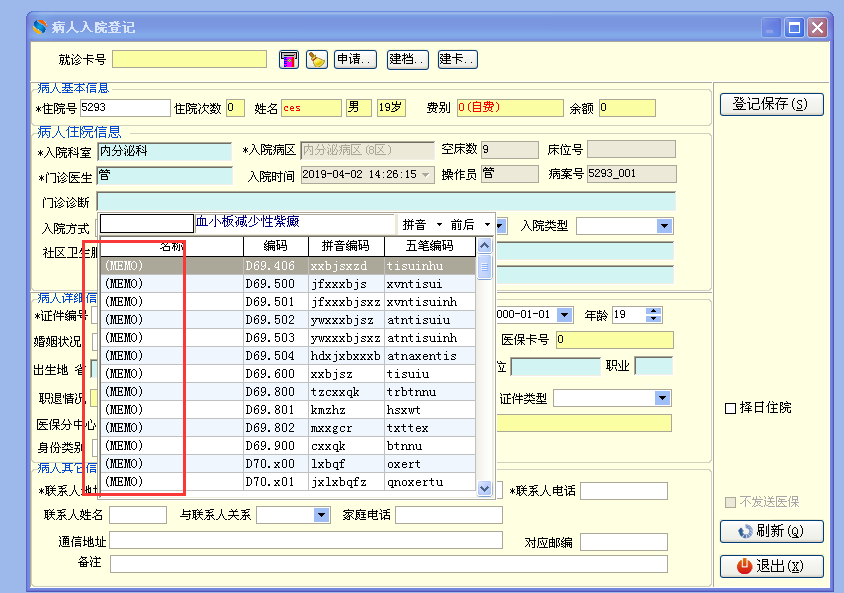
Task: Click the diagnosis search text box
Action: [146, 223]
